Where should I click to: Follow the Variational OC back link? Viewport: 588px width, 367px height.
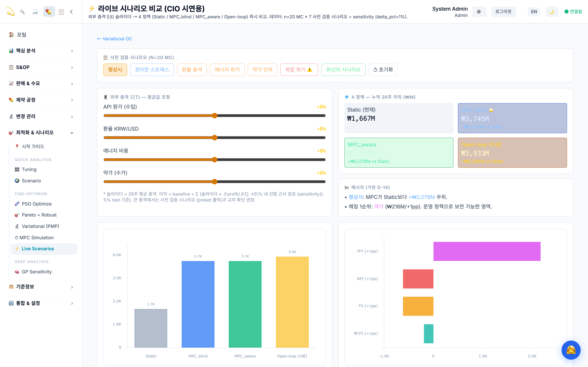pos(115,39)
